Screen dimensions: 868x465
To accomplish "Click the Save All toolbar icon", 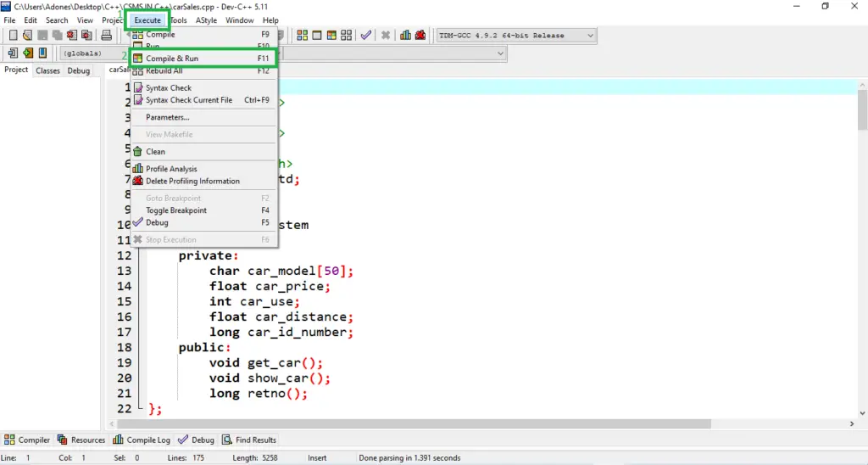I will [x=57, y=35].
